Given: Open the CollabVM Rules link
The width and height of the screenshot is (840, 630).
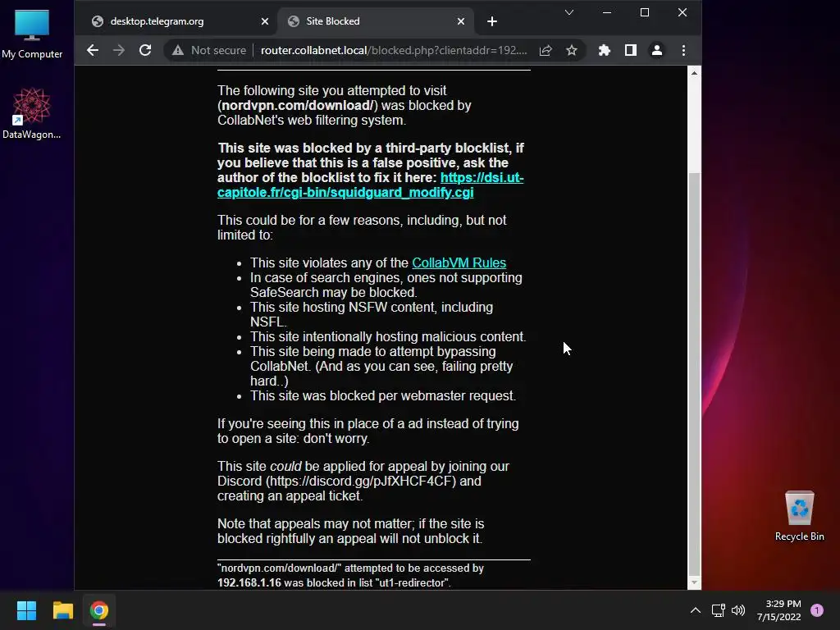Looking at the screenshot, I should point(459,263).
